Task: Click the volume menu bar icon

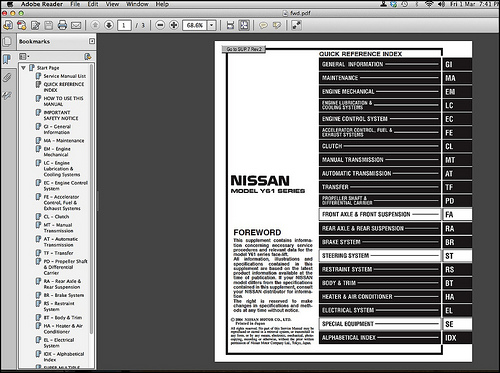Action: pyautogui.click(x=441, y=4)
